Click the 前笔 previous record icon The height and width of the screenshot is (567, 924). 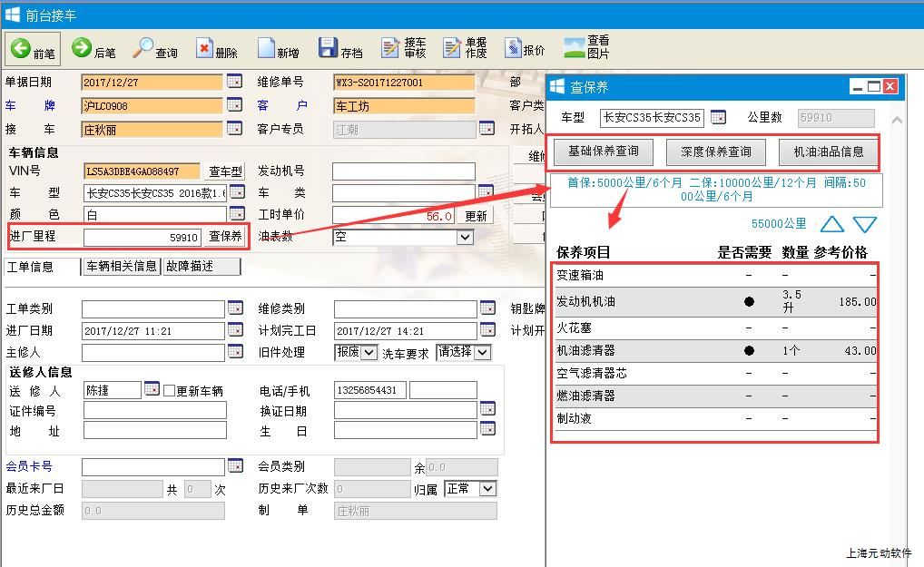21,49
